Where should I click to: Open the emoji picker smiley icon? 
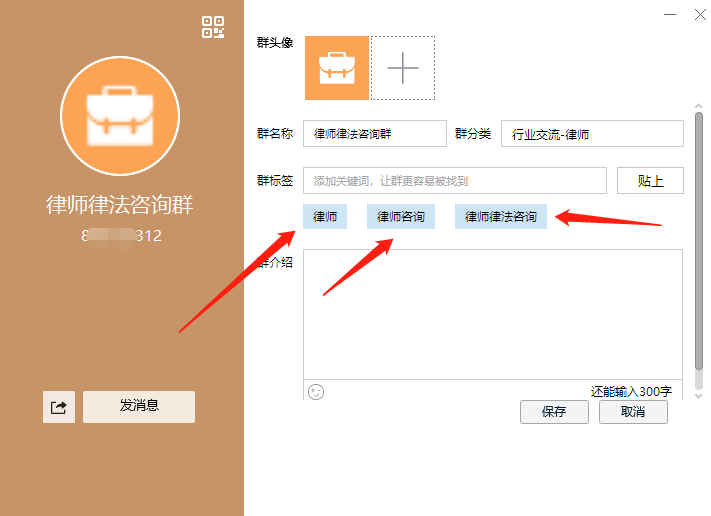(x=316, y=392)
